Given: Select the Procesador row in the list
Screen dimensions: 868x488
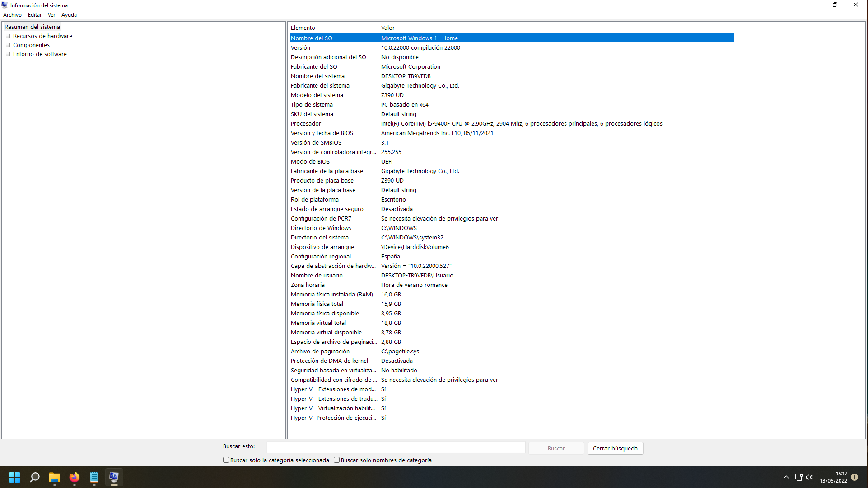Looking at the screenshot, I should tap(306, 124).
